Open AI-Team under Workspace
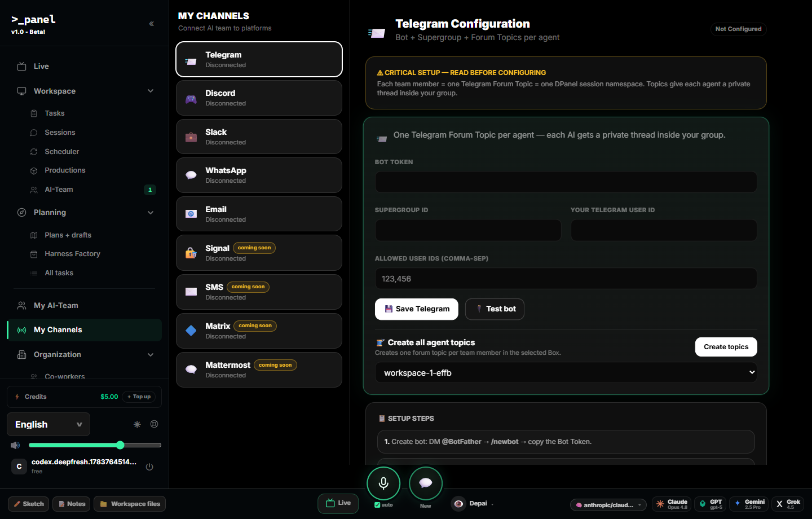 tap(59, 190)
